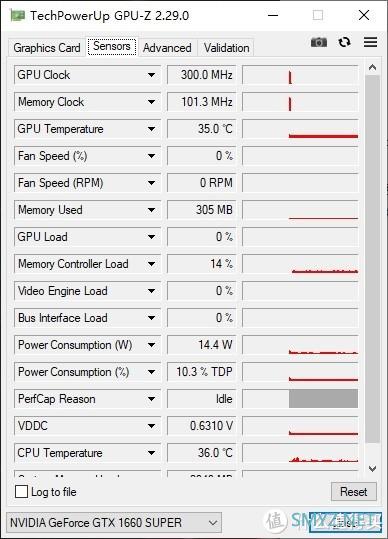Click scroll down arrow of sensor list

(x=372, y=469)
